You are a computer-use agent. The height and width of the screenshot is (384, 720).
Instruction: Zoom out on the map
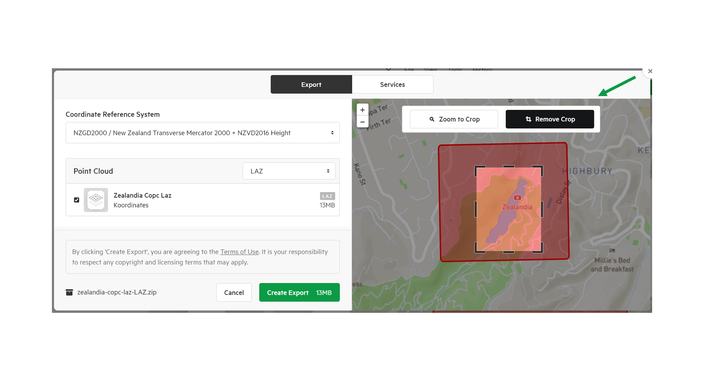click(x=362, y=122)
